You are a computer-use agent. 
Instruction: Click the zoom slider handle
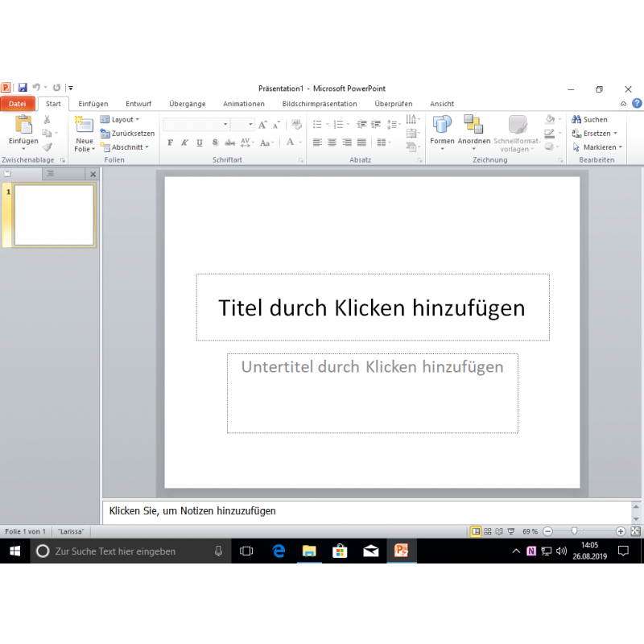(574, 531)
